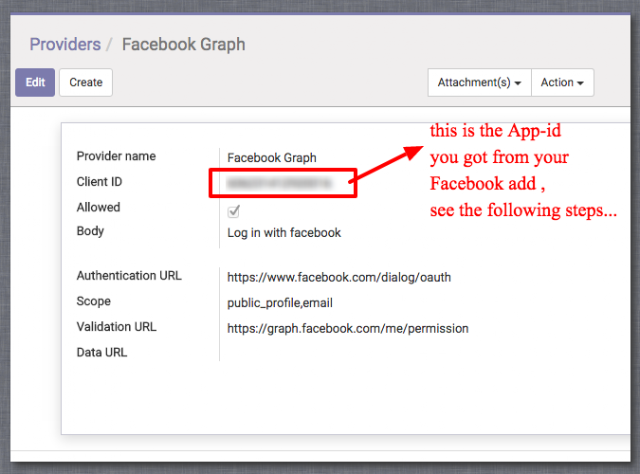Click the Validation URL label

(x=117, y=327)
